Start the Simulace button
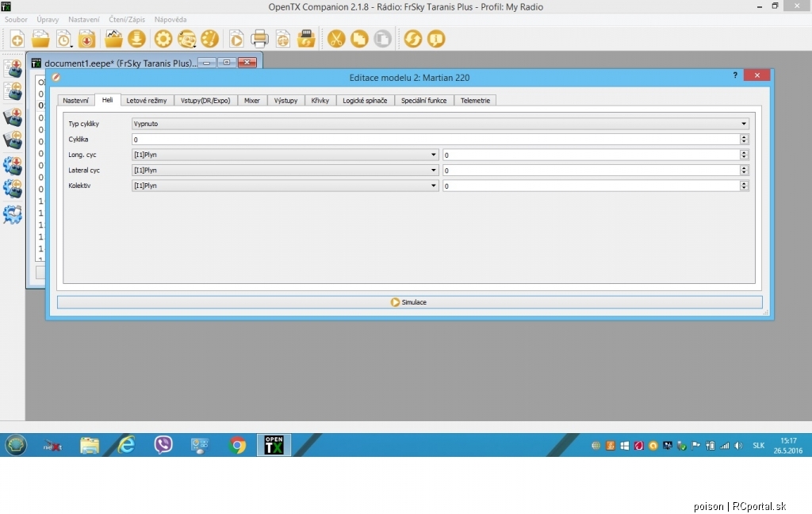 (x=410, y=302)
